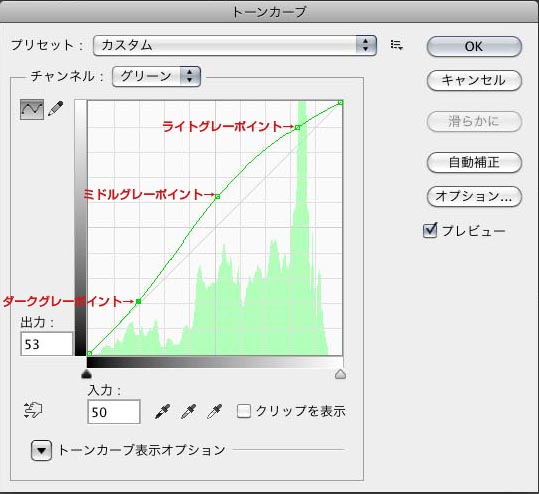Open the preset options menu icon
Screen dimensions: 539x494
397,45
